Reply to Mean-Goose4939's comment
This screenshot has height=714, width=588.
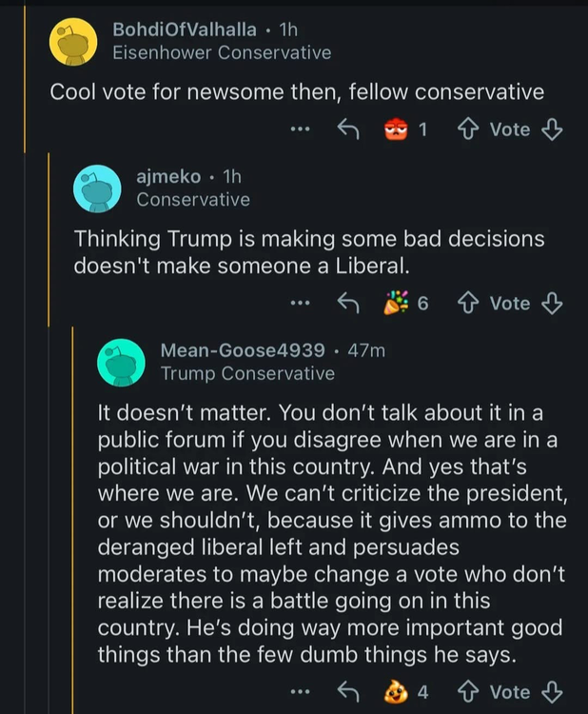[347, 692]
